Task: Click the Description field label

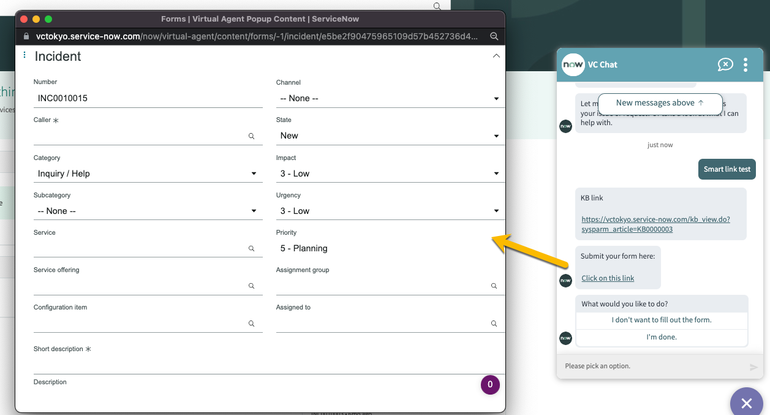Action: 50,382
